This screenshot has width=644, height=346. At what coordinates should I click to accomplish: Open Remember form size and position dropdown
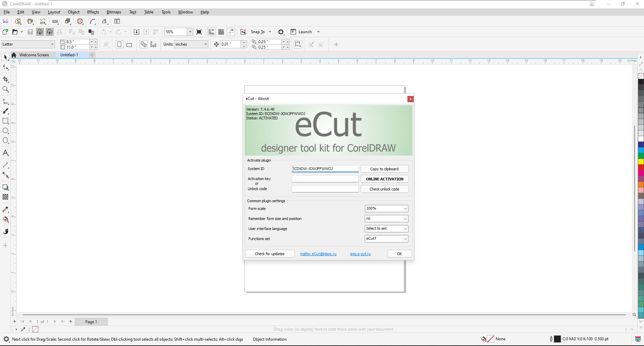point(405,219)
